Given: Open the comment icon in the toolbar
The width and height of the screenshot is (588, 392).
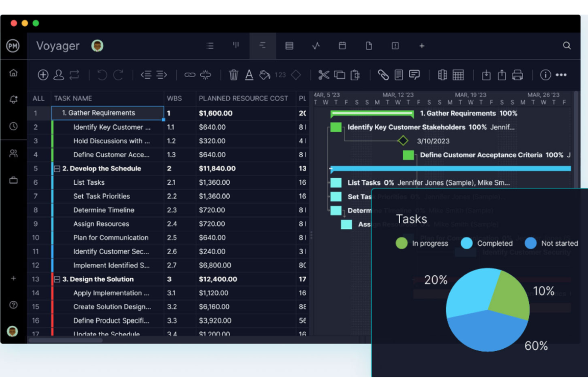Looking at the screenshot, I should 414,74.
